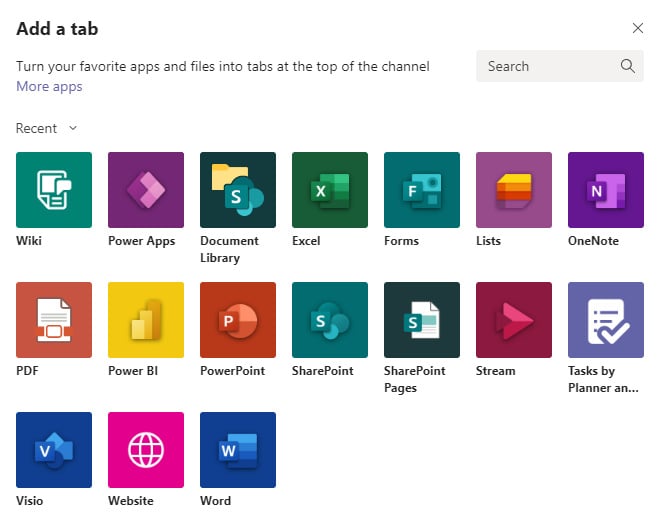Click the "Tasks by Planner an..." label
The height and width of the screenshot is (528, 662).
pyautogui.click(x=603, y=379)
